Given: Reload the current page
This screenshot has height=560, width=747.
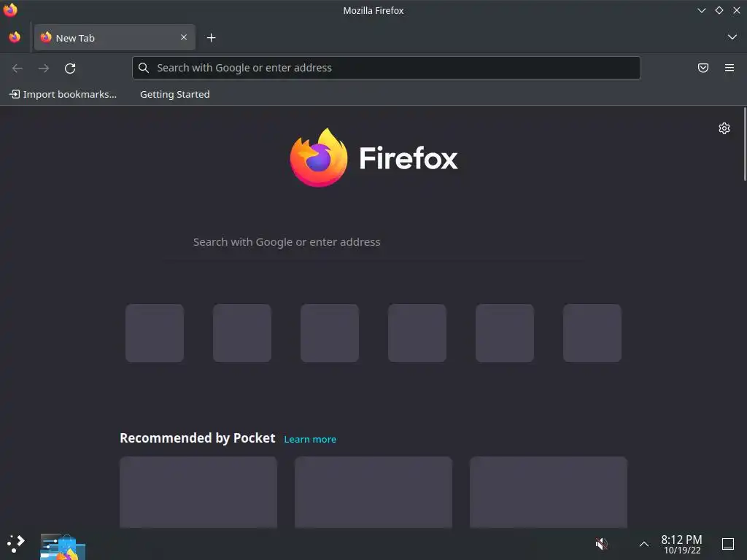Looking at the screenshot, I should tap(70, 68).
